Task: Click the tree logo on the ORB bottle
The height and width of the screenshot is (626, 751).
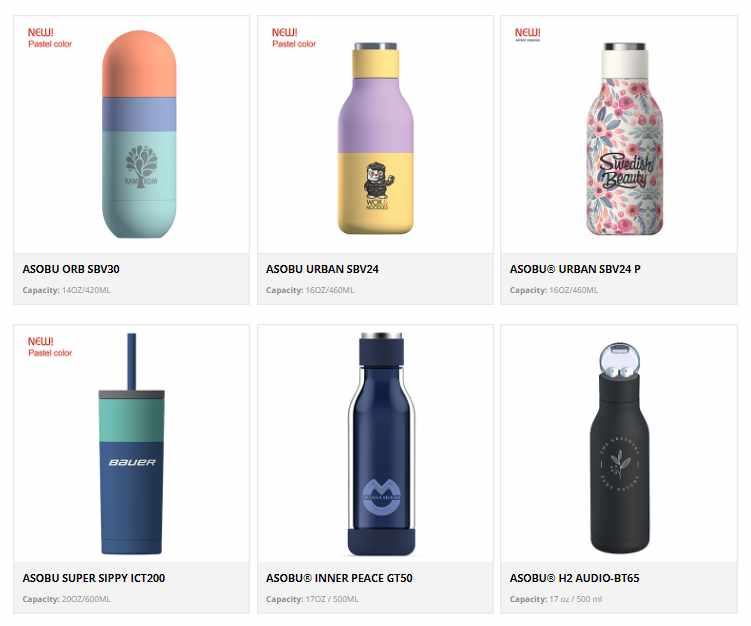Action: (x=141, y=166)
